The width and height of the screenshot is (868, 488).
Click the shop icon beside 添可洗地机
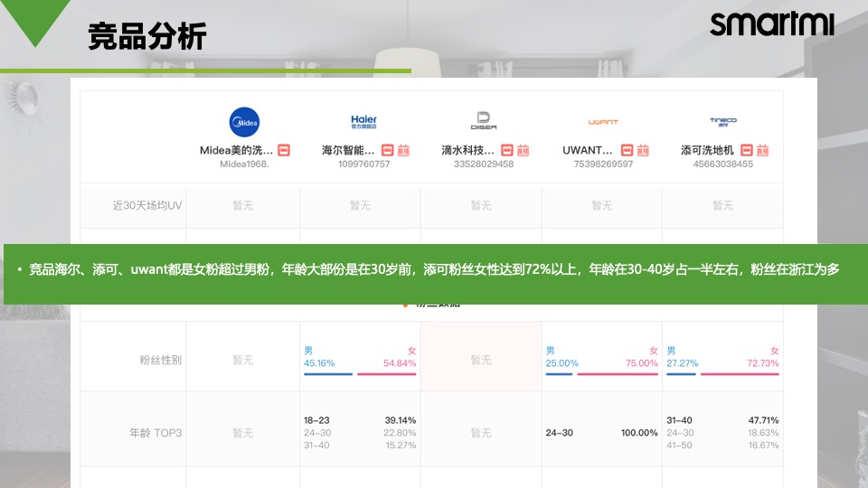pos(747,150)
